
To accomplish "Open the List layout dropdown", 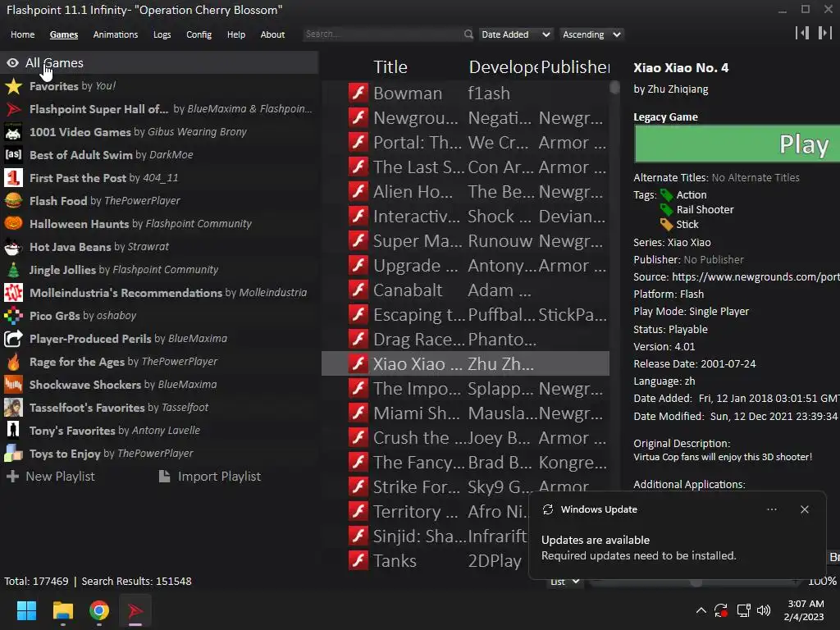I will click(564, 582).
